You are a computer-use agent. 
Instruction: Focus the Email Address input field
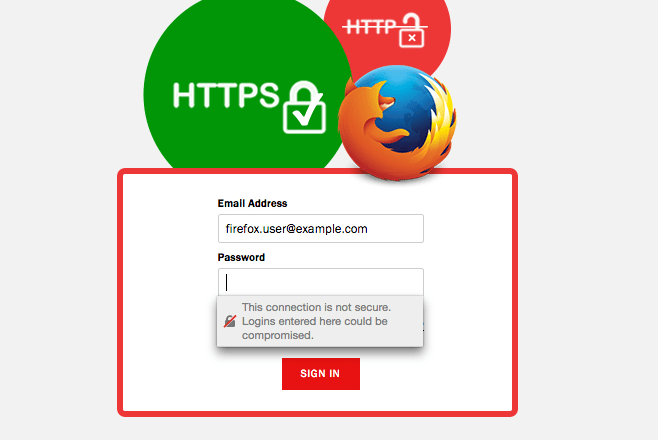coord(321,229)
